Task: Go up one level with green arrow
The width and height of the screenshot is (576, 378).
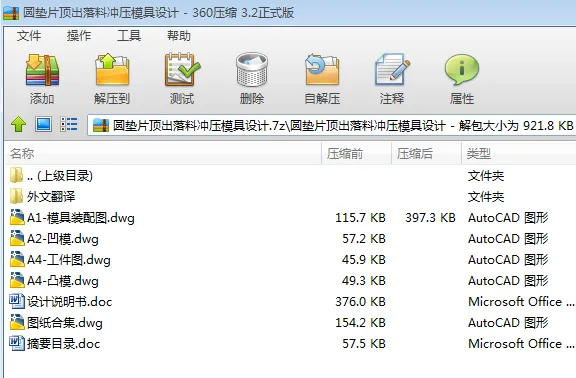Action: (18, 125)
